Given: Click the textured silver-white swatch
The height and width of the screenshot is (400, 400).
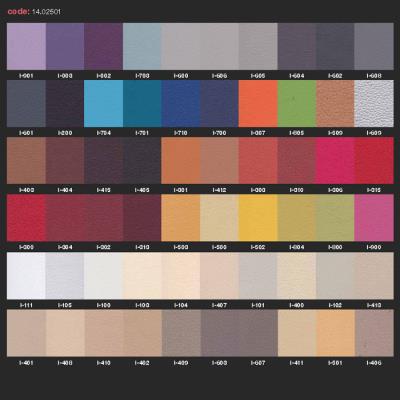Looking at the screenshot, I should [x=374, y=104].
